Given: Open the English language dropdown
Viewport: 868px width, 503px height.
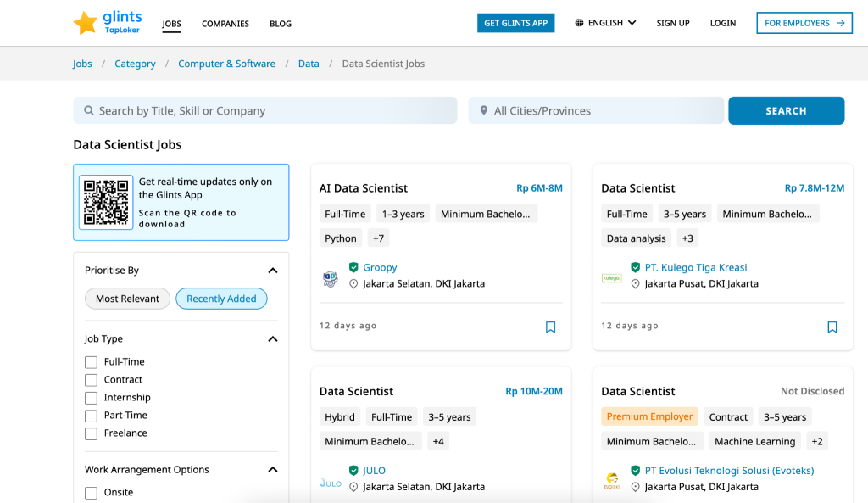Looking at the screenshot, I should (605, 23).
